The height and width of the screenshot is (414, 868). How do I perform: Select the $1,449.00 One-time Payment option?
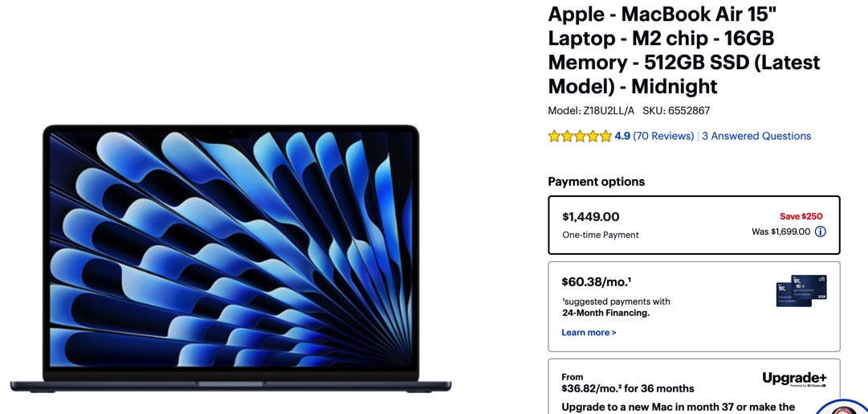(x=695, y=224)
